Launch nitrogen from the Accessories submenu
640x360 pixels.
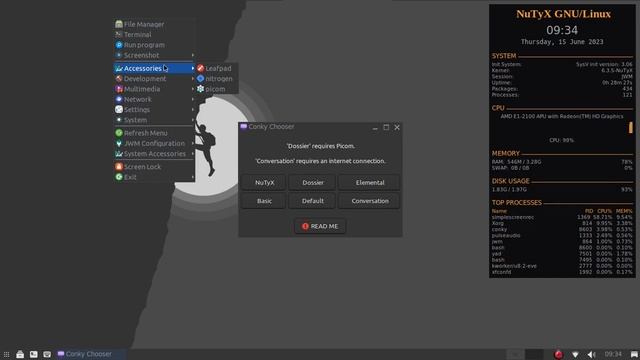pyautogui.click(x=216, y=79)
